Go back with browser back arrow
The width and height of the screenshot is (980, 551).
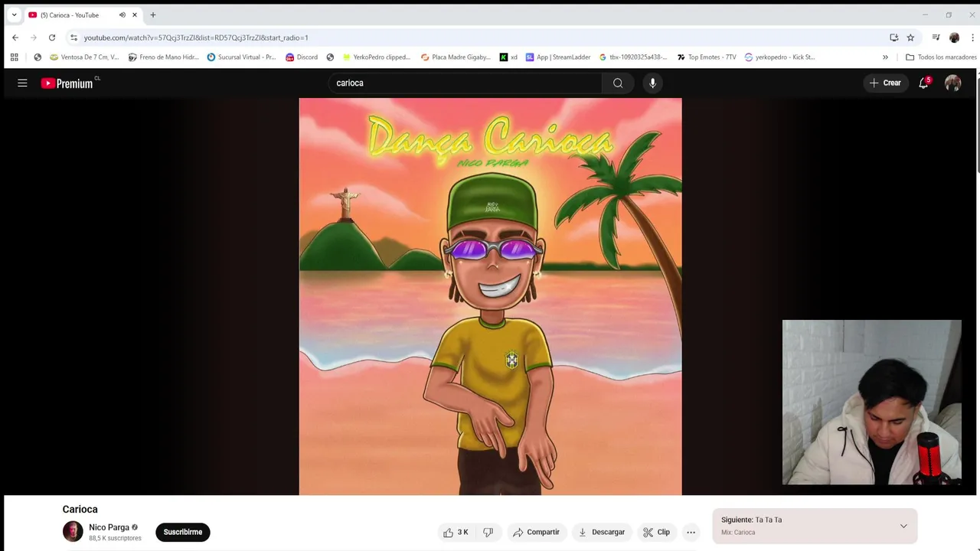pos(15,37)
